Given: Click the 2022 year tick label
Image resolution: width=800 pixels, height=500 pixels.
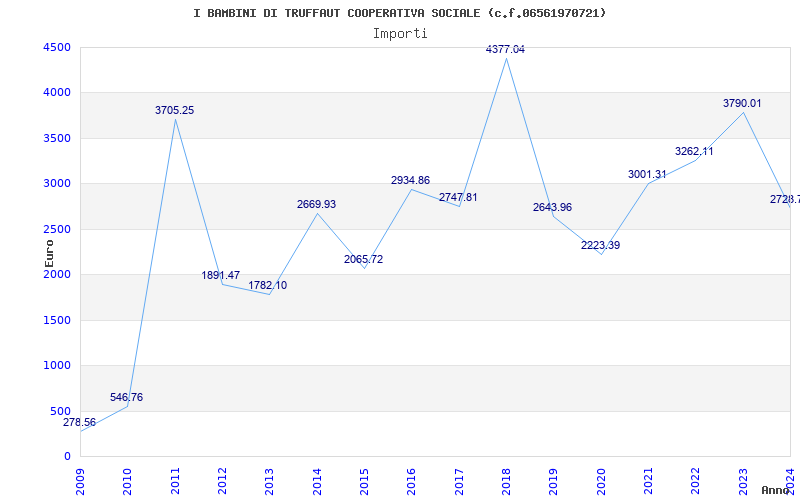Looking at the screenshot, I should click(x=695, y=482).
